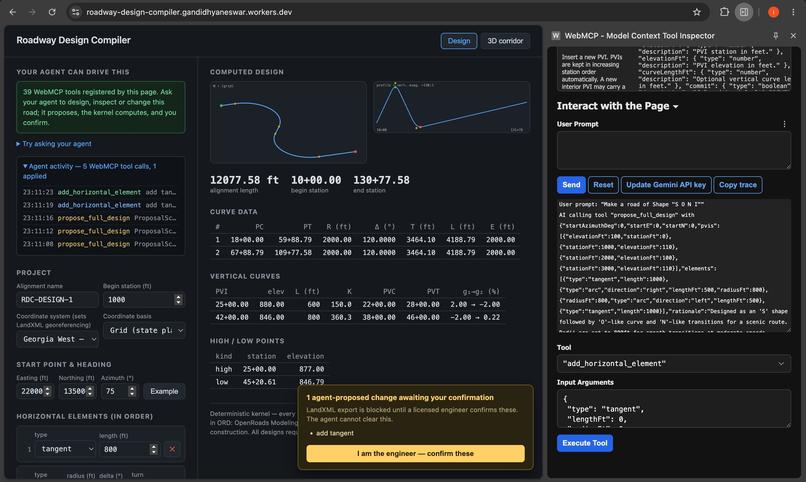Reset the prompt conversation

pyautogui.click(x=602, y=184)
